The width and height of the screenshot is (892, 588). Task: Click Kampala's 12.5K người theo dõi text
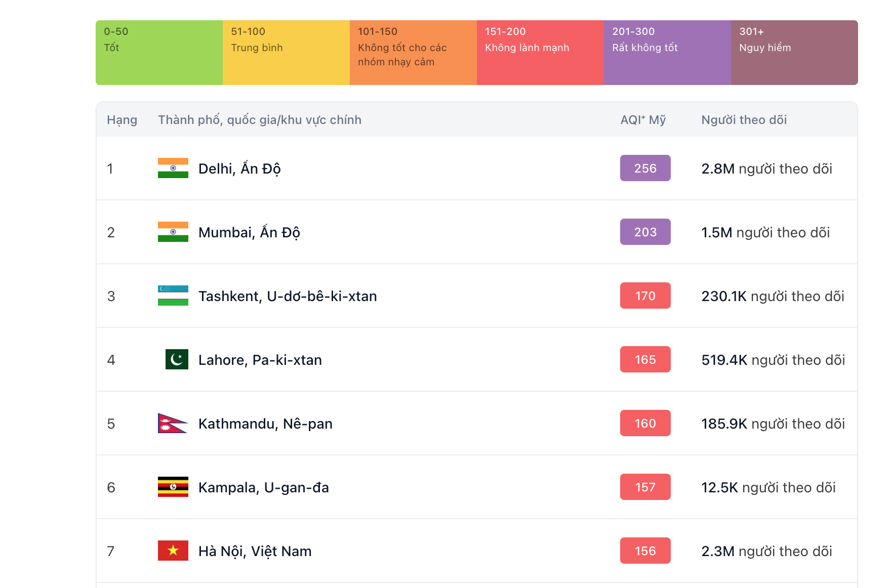768,487
